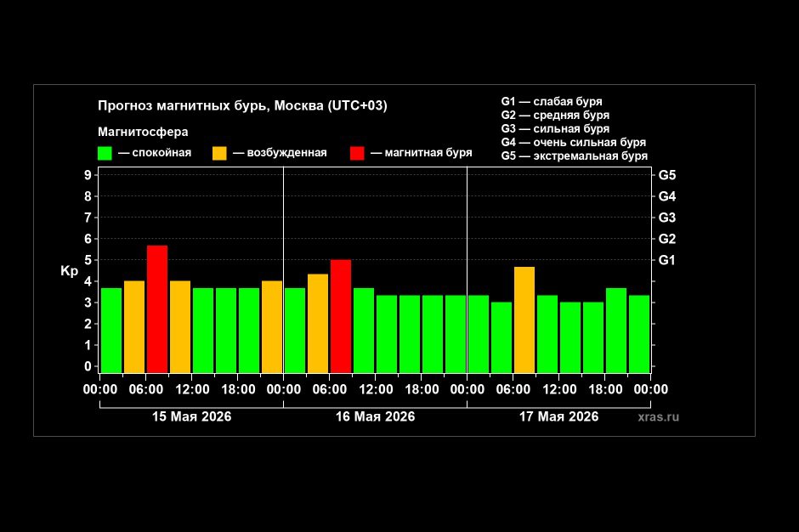Click the first green bar on 15 Мая

click(x=111, y=331)
